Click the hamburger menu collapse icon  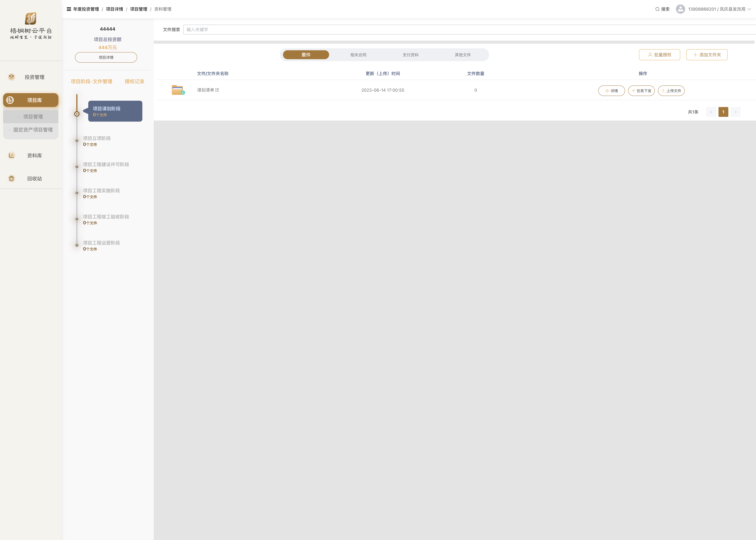pyautogui.click(x=69, y=9)
